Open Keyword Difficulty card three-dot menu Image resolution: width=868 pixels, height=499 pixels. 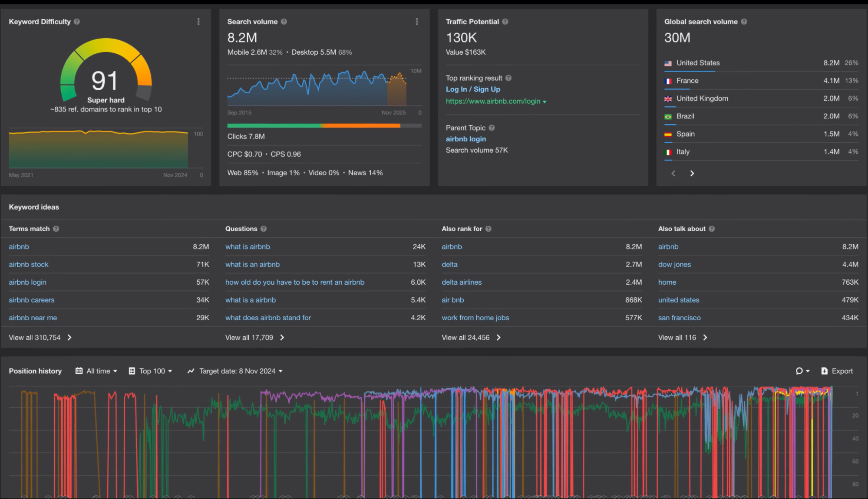(x=198, y=22)
